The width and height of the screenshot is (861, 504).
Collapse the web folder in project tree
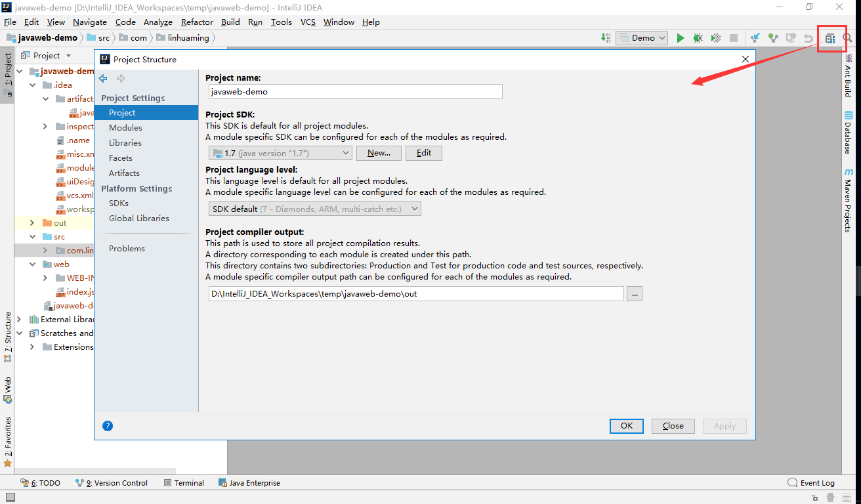click(32, 264)
